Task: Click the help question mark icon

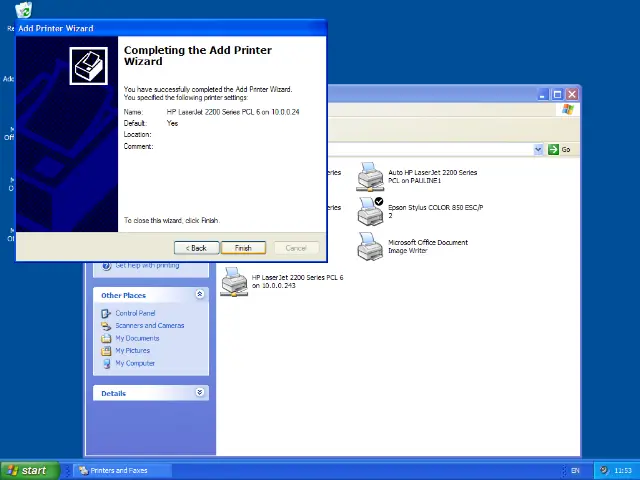Action: [x=107, y=266]
